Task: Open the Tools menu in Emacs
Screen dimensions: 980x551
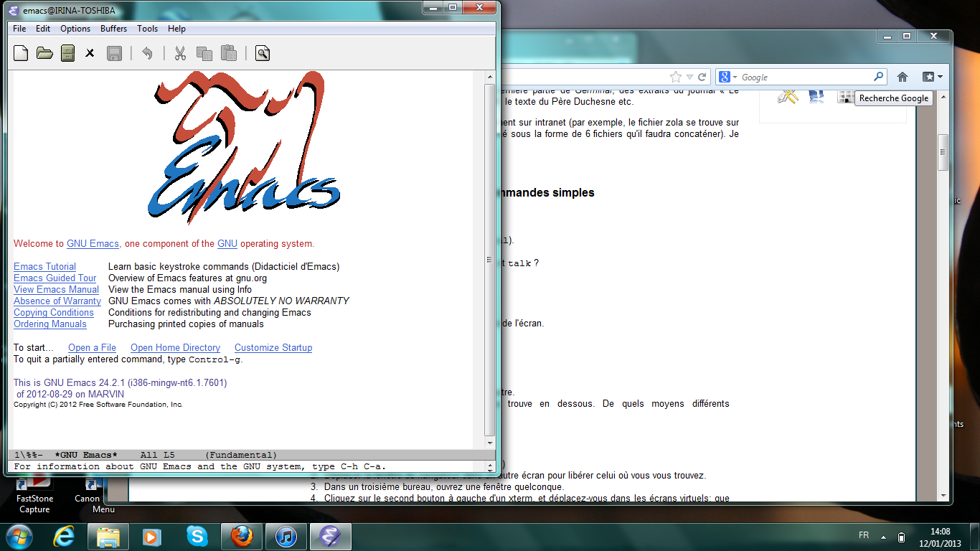Action: tap(148, 29)
